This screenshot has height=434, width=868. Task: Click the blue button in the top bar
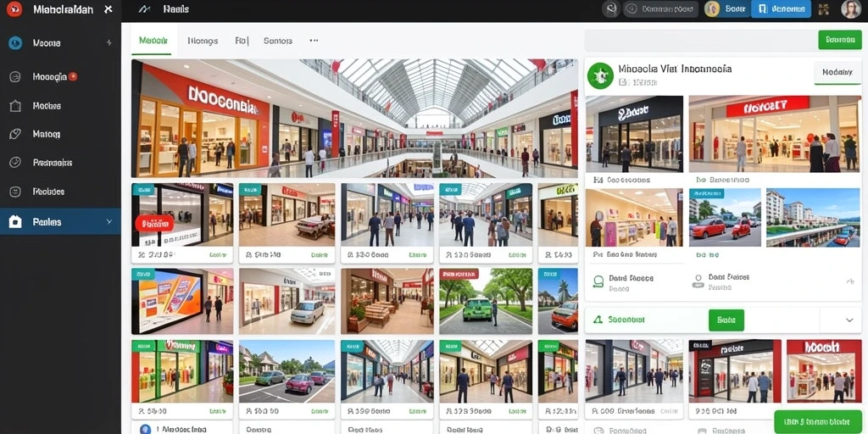pyautogui.click(x=781, y=8)
